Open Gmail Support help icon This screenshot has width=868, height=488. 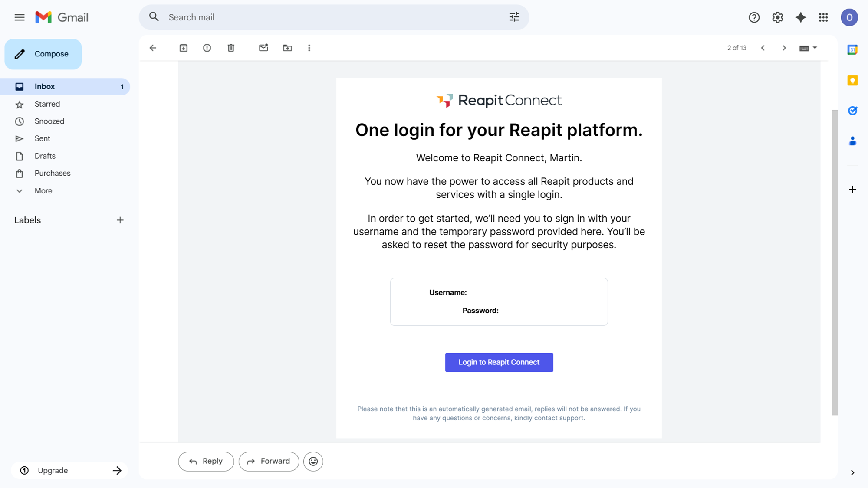coord(754,17)
